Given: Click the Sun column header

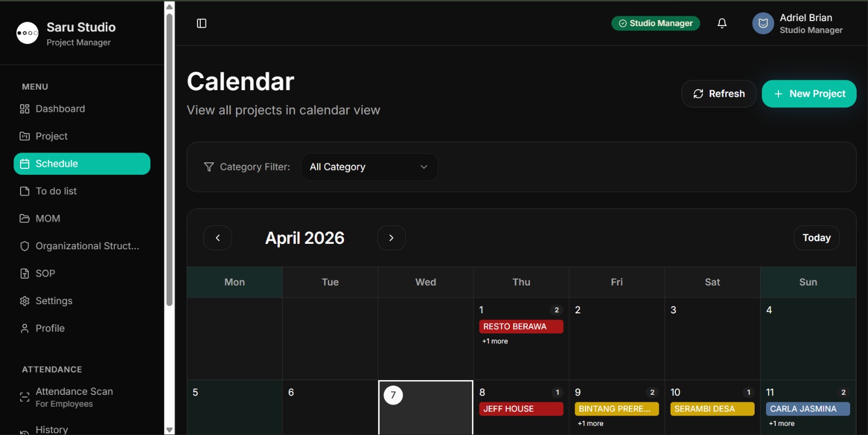Looking at the screenshot, I should (x=808, y=282).
